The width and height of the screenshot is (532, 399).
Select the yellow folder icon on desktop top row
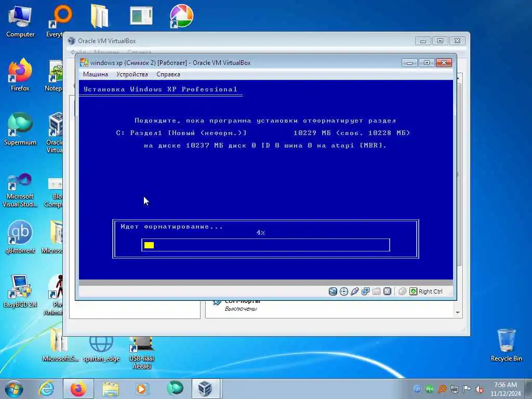(99, 16)
